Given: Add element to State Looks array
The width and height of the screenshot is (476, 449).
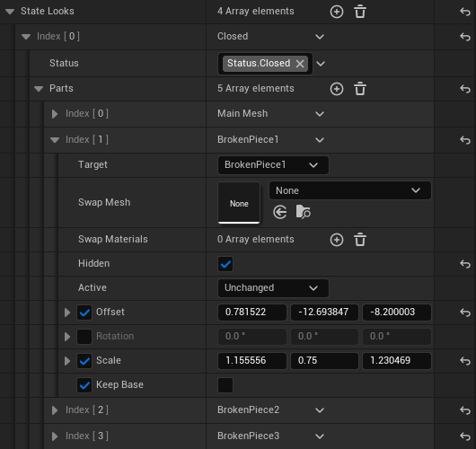Looking at the screenshot, I should coord(337,12).
